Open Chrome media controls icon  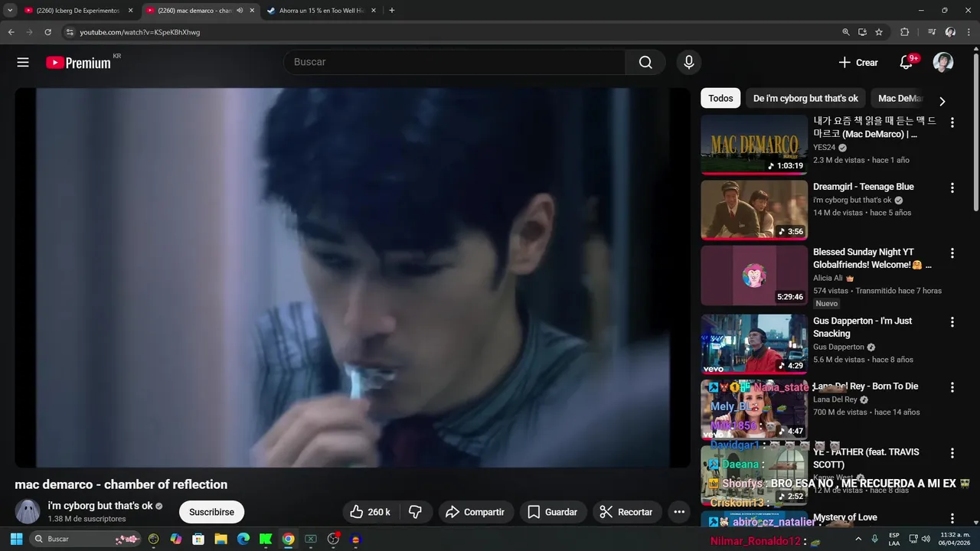click(x=931, y=32)
